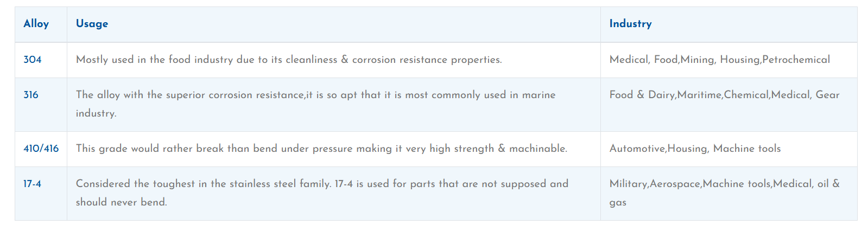Click the 17-4 usage description text
Screen dimensions: 868x231
(x=322, y=193)
